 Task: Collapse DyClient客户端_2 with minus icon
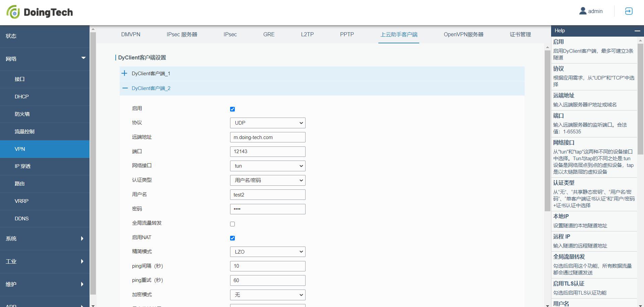click(125, 88)
